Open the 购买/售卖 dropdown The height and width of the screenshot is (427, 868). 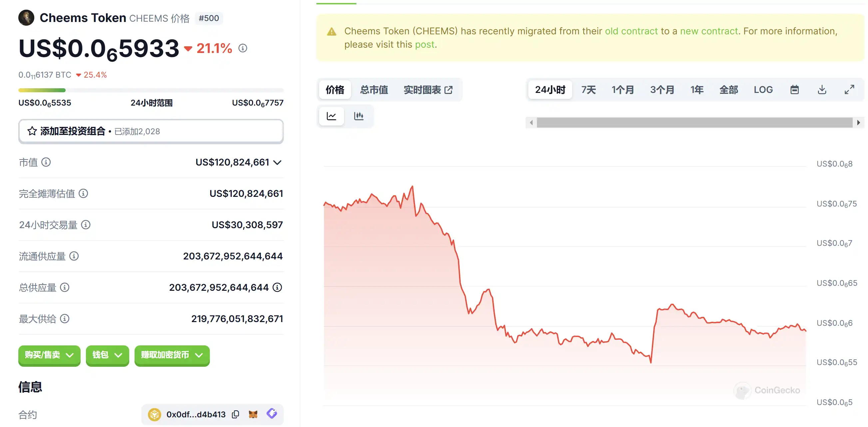point(49,355)
